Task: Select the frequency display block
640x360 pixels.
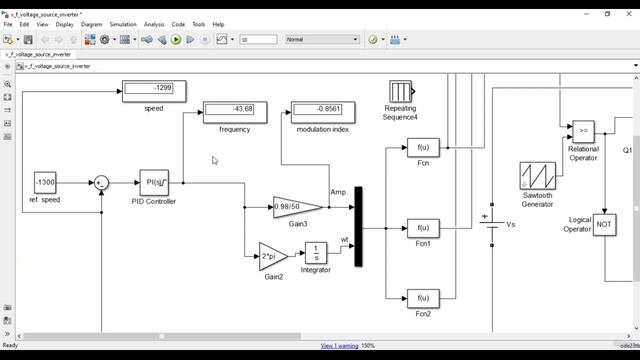Action: (235, 112)
